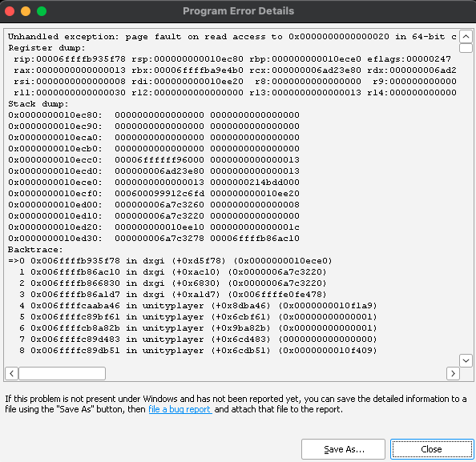Click the rsi register line
476x462 pixels.
tap(235, 82)
